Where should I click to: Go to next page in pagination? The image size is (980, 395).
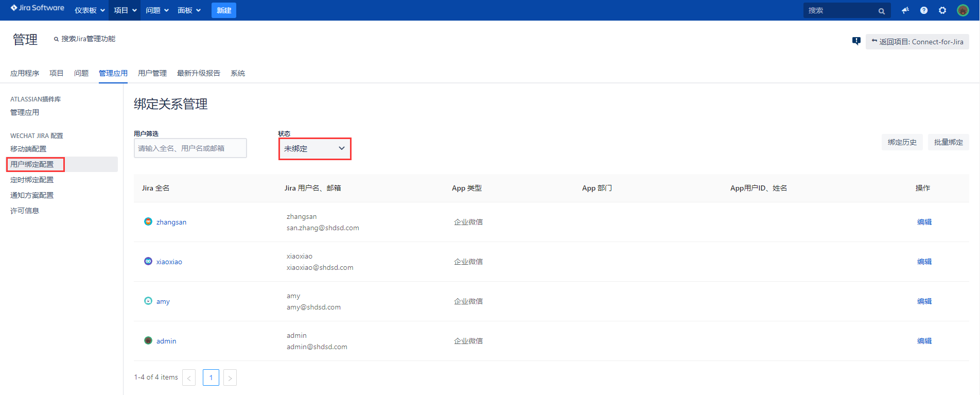[x=230, y=378]
